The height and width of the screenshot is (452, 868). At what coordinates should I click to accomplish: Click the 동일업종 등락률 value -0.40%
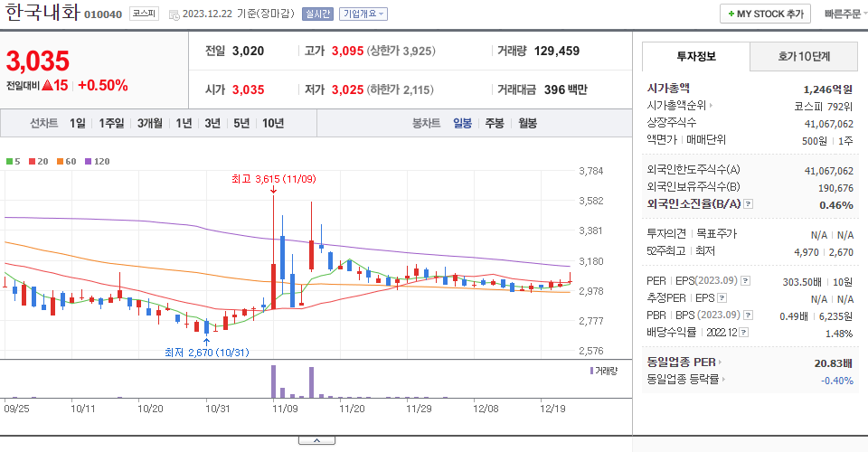(x=837, y=381)
